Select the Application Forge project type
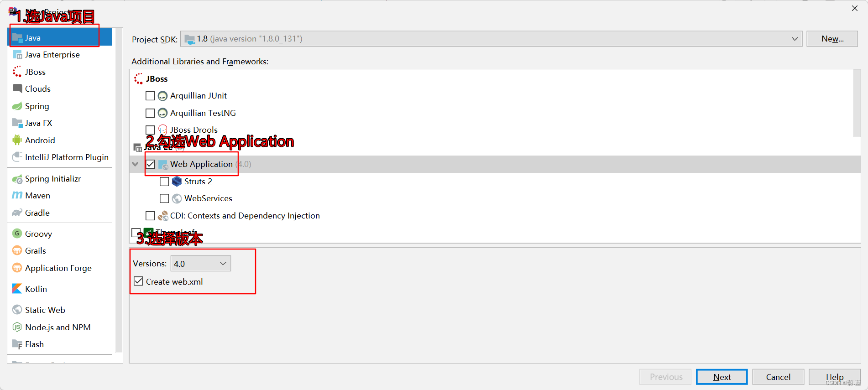This screenshot has height=390, width=868. click(x=60, y=268)
